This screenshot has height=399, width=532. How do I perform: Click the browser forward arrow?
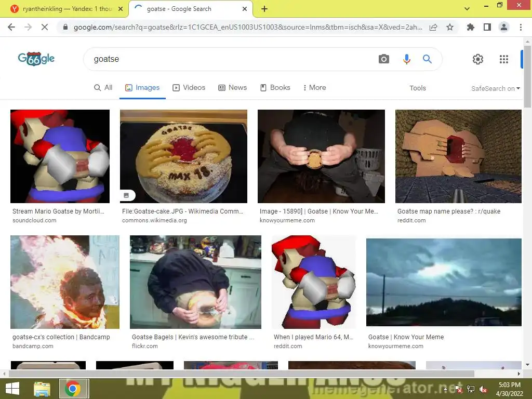pyautogui.click(x=28, y=27)
